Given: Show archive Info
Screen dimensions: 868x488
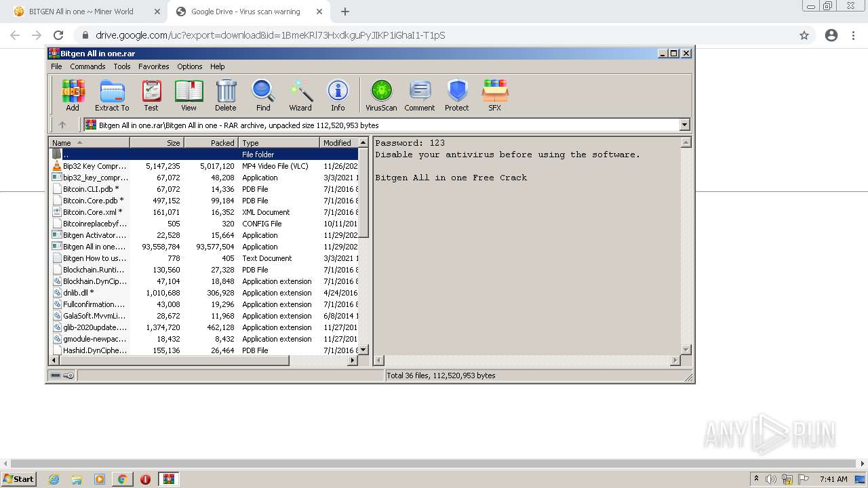Looking at the screenshot, I should coord(338,95).
